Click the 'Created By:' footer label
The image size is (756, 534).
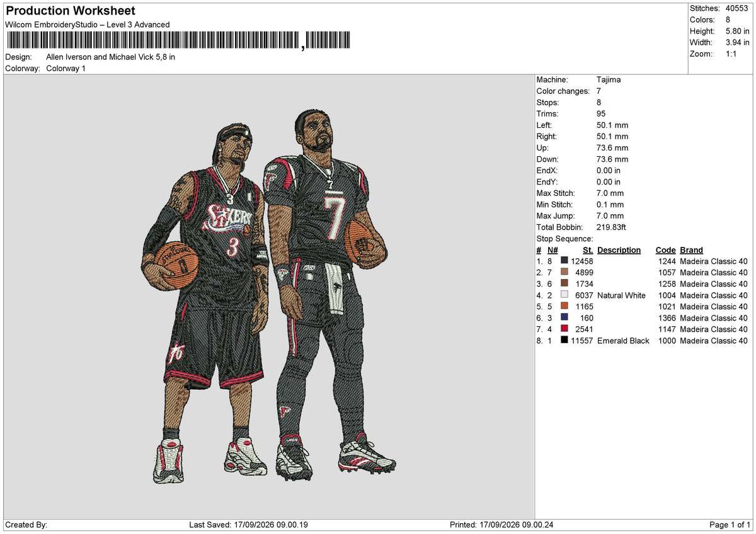pos(26,525)
